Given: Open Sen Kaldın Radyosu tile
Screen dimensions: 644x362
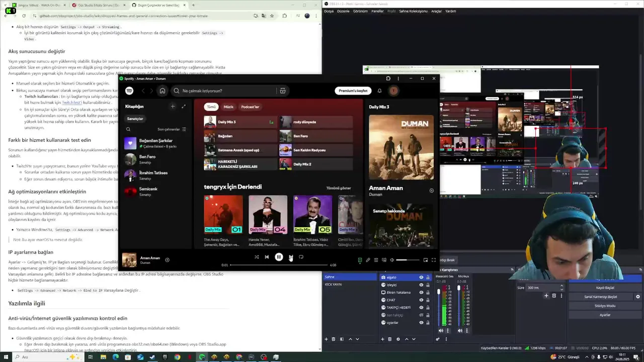Looking at the screenshot, I should pos(316,150).
